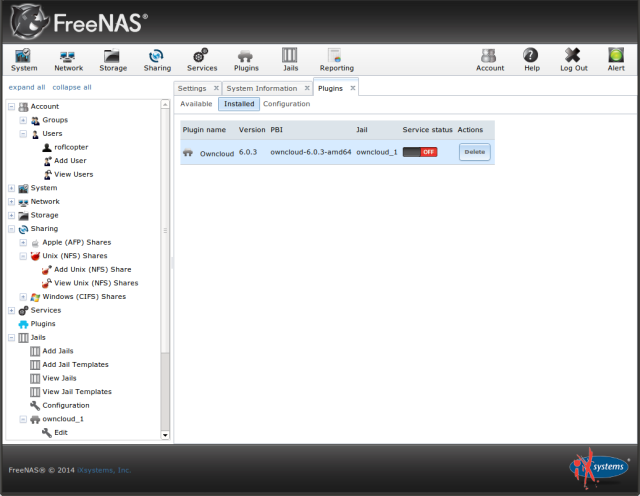
Task: Open the Jails toolbar icon
Action: click(x=290, y=60)
